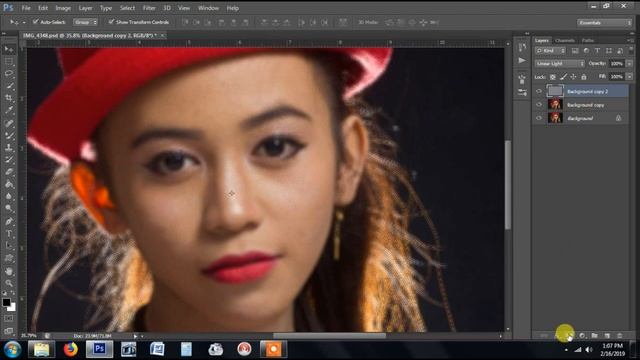Select the Zoom tool
This screenshot has width=640, height=360.
9,283
